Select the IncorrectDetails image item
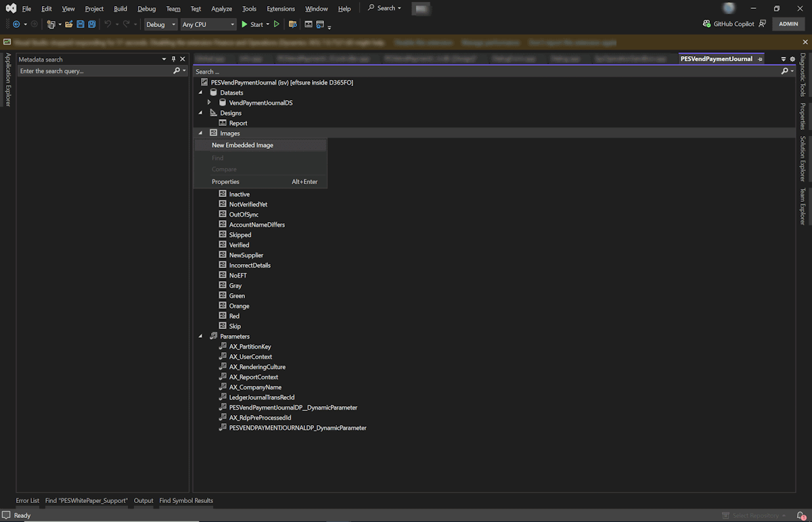 tap(250, 265)
